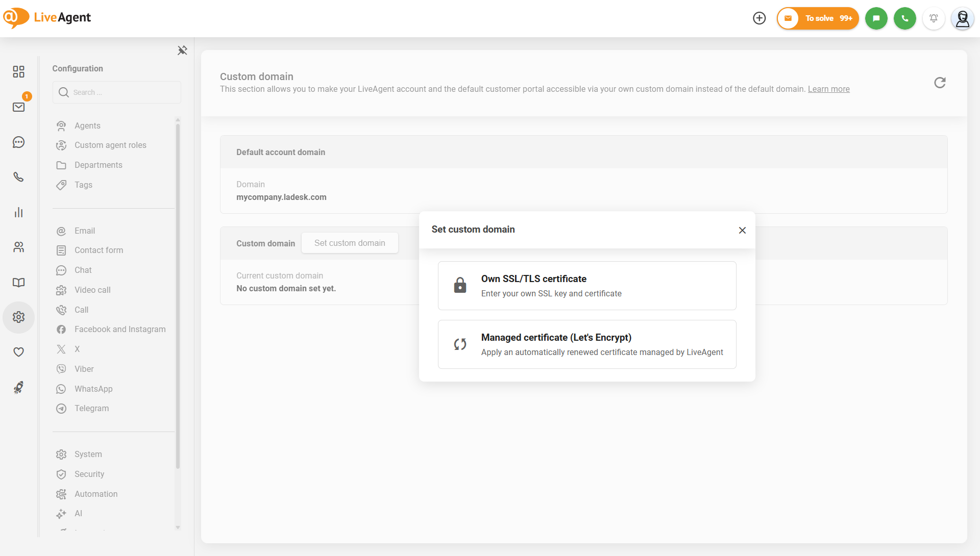Open Chat configuration item
Image resolution: width=980 pixels, height=556 pixels.
[83, 270]
